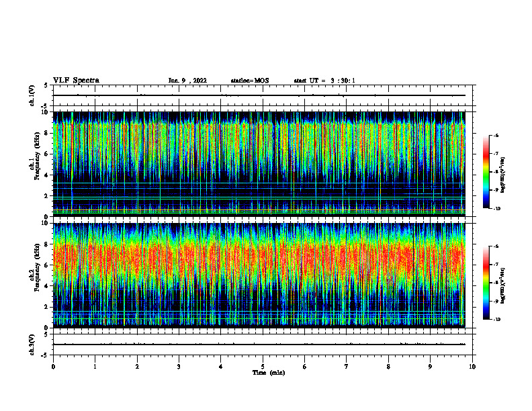Click the '-5' tick on ch.3(V) axis
Screen dimensions: 532x411
point(44,355)
